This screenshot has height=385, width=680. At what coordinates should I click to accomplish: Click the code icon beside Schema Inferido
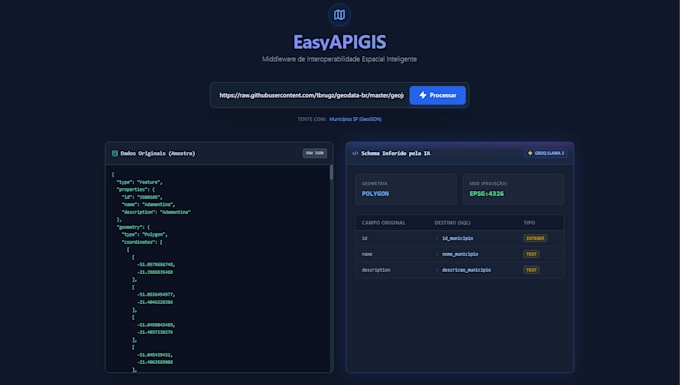[x=355, y=153]
